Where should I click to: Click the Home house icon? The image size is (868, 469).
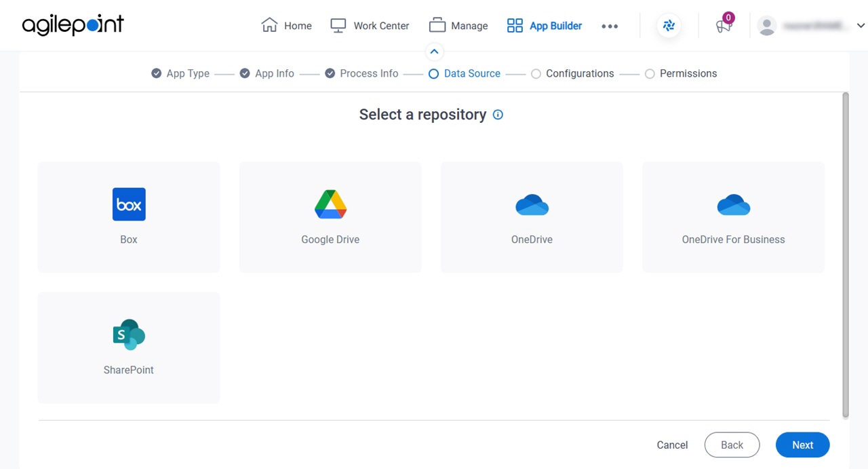269,25
